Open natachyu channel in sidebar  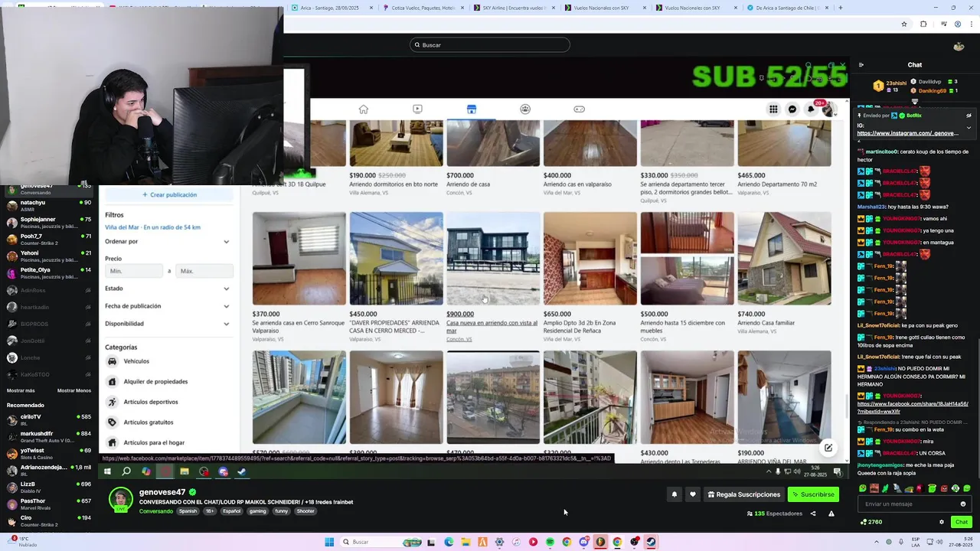click(x=48, y=204)
